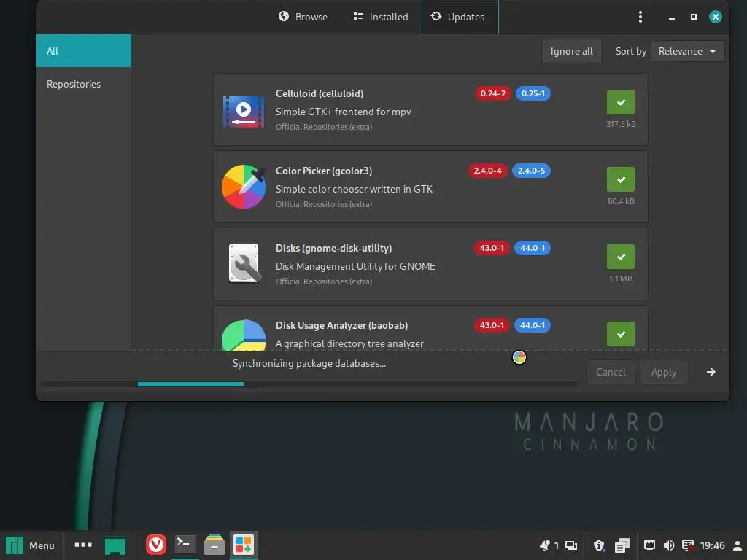Click 'Simple GTK+ frontend for mpv' description

pos(343,112)
